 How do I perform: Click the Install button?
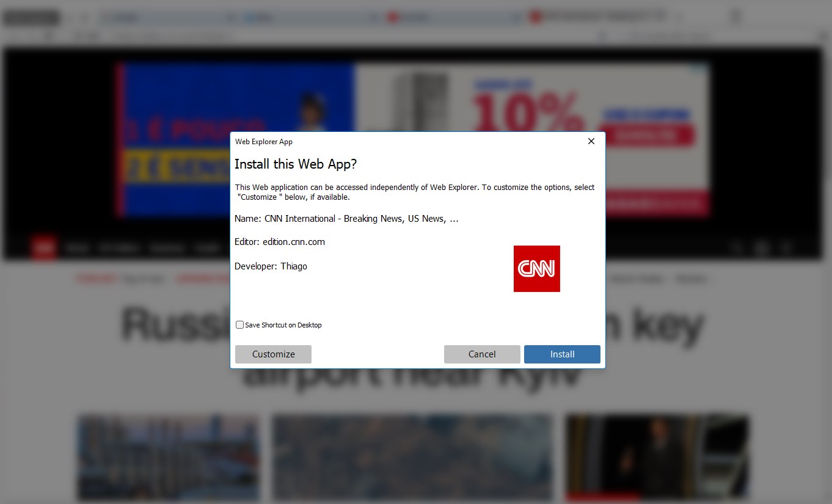pos(562,354)
